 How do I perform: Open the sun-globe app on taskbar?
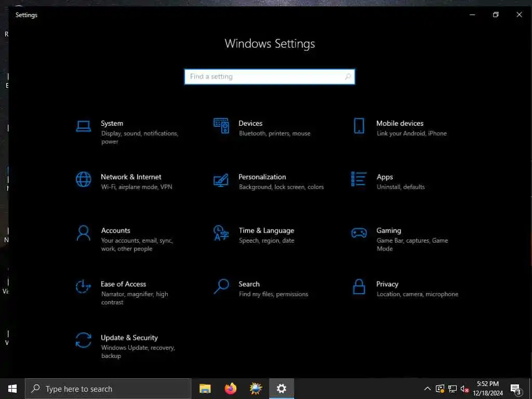click(x=256, y=389)
